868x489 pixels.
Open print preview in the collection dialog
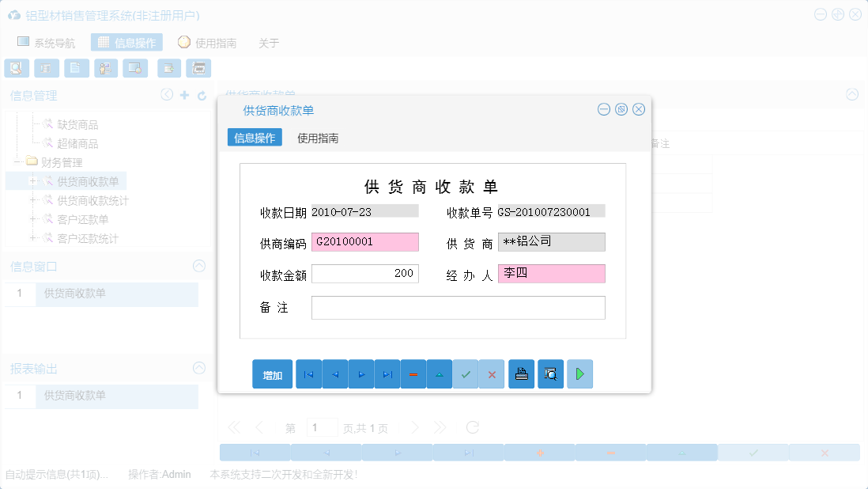coord(550,373)
